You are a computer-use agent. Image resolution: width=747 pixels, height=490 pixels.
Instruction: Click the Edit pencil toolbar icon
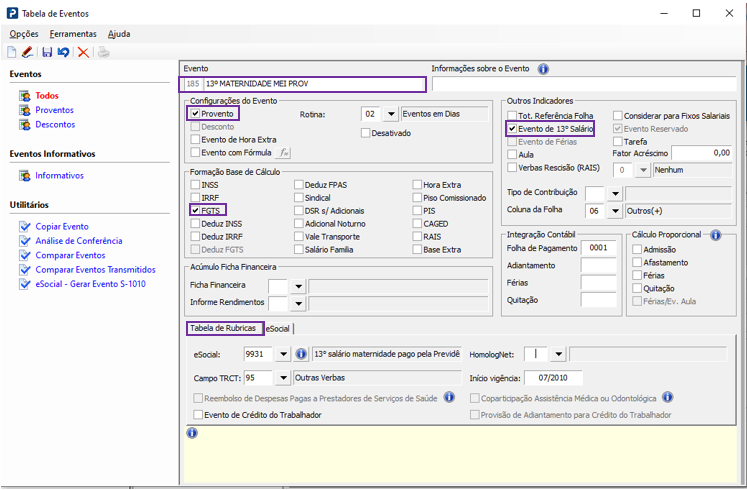pyautogui.click(x=28, y=52)
